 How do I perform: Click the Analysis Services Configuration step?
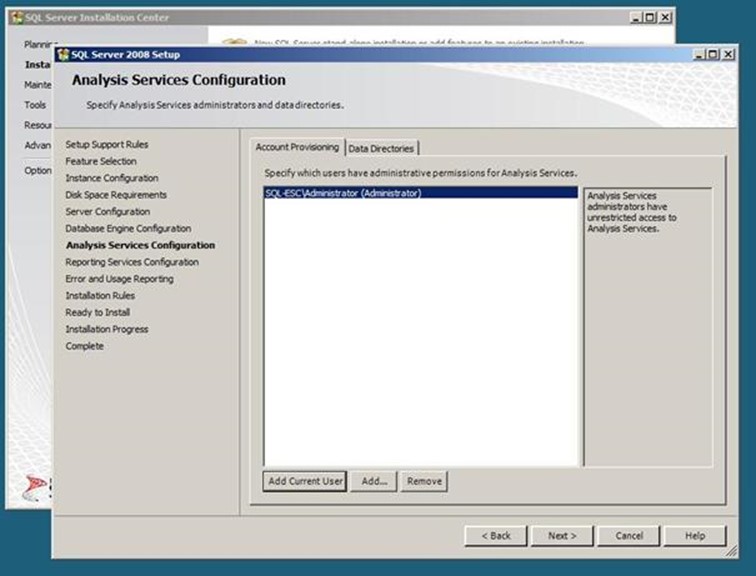[x=140, y=245]
